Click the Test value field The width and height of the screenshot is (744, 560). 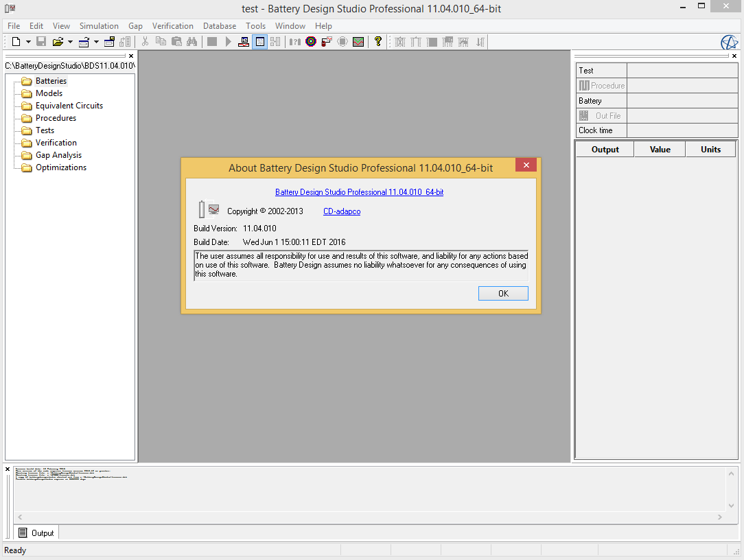pos(682,71)
